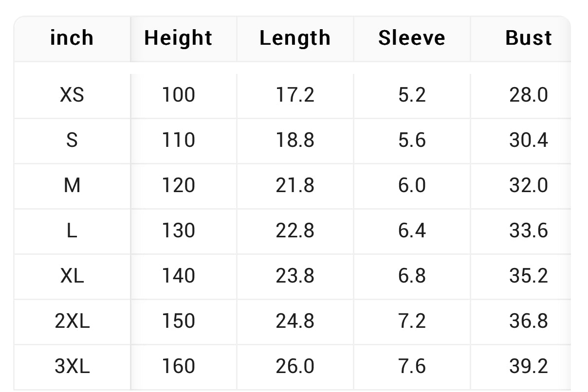Image resolution: width=588 pixels, height=392 pixels.
Task: Click length value 26.0 for 3XL
Action: (295, 366)
